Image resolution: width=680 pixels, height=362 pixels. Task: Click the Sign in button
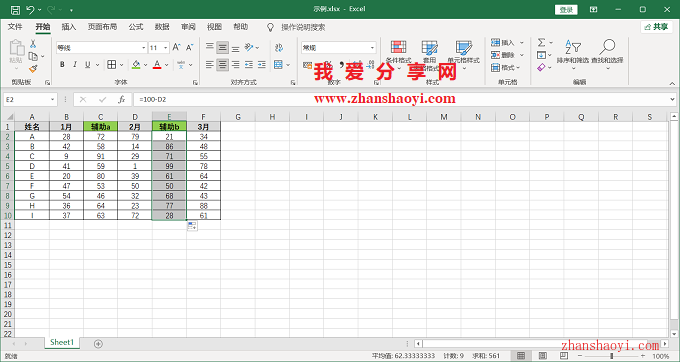click(x=566, y=10)
